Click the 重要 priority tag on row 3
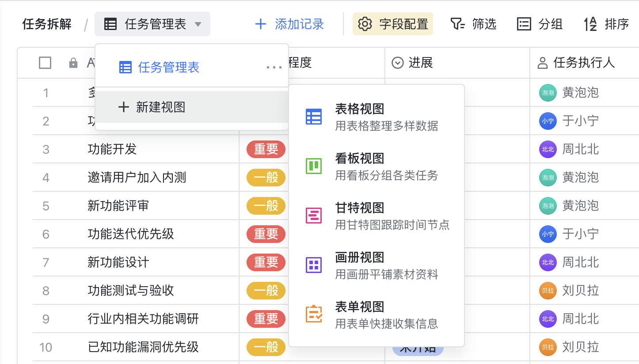 coord(265,149)
